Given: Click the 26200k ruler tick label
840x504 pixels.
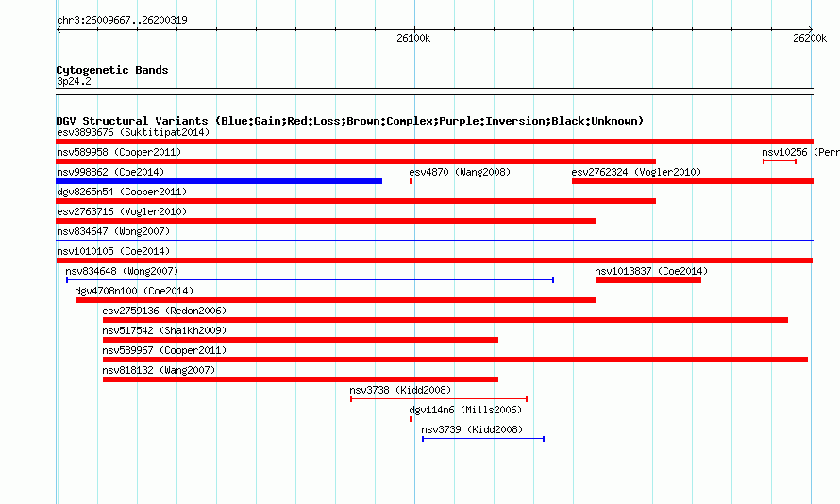Looking at the screenshot, I should [810, 38].
